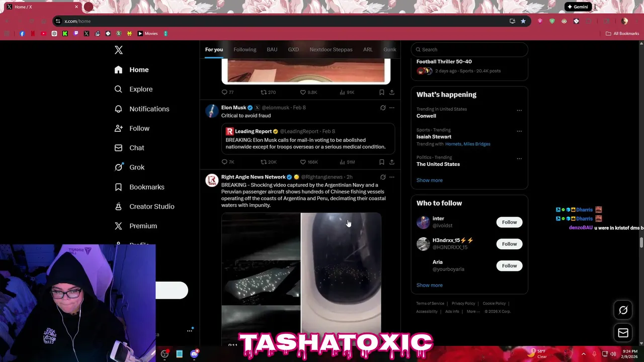The image size is (644, 362).
Task: Open Bookmarks in the sidebar
Action: click(x=139, y=187)
